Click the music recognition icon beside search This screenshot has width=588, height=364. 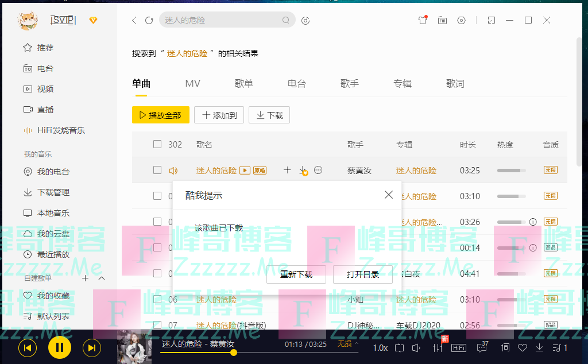[305, 20]
